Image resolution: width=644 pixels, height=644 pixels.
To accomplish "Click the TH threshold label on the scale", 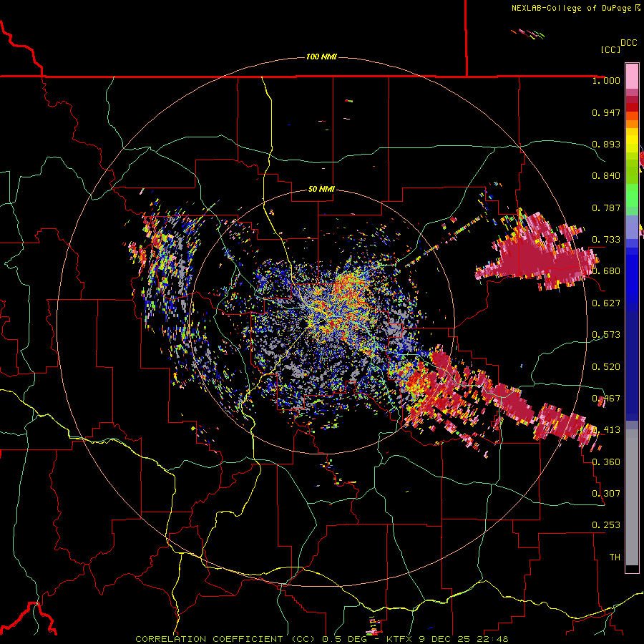I will pos(615,557).
